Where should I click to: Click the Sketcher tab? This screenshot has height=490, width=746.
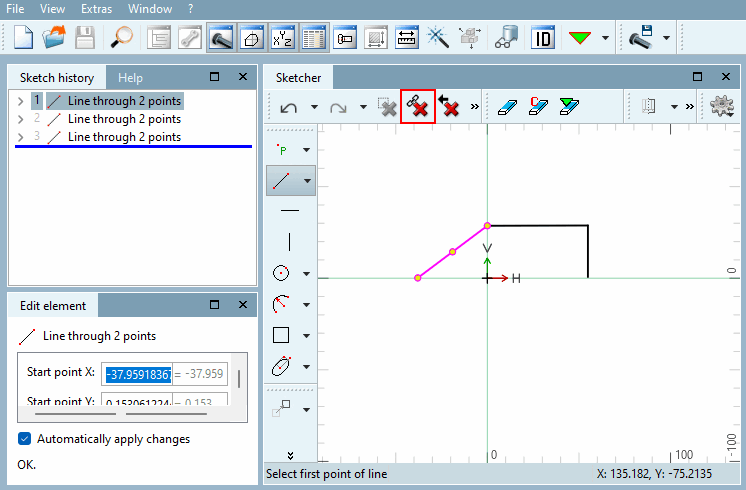tap(298, 78)
